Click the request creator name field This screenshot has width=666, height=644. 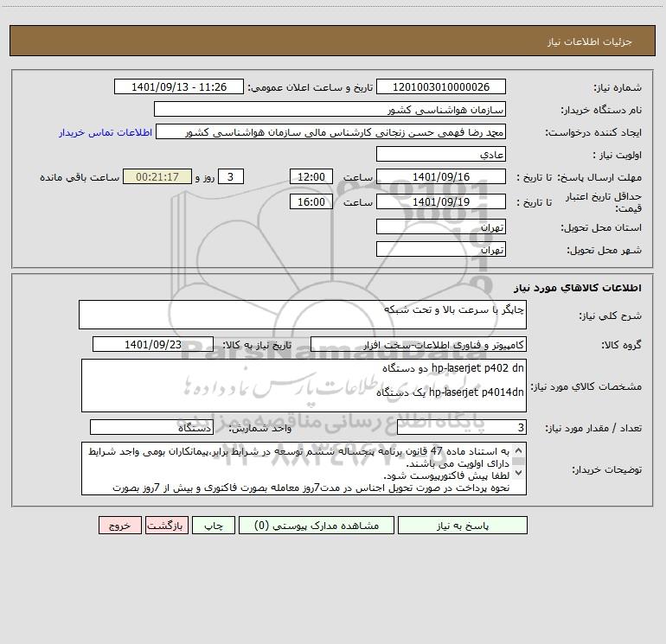(x=331, y=131)
